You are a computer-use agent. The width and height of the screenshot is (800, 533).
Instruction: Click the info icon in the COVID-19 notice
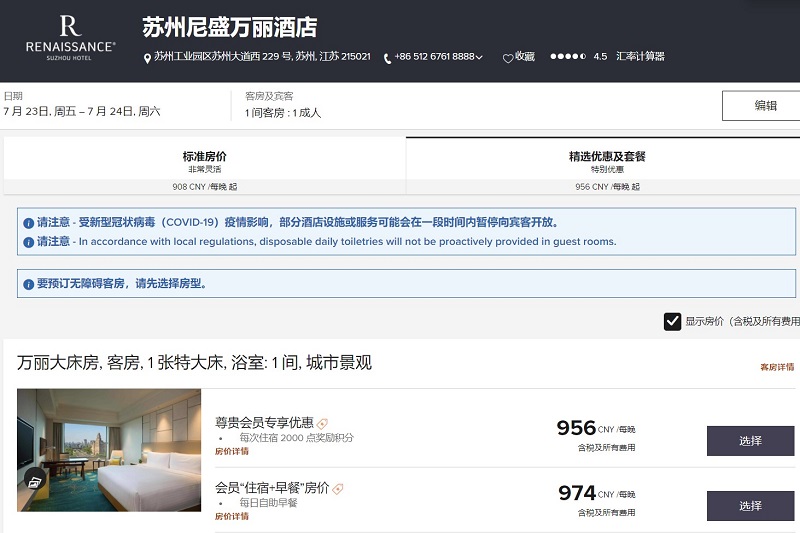(29, 223)
